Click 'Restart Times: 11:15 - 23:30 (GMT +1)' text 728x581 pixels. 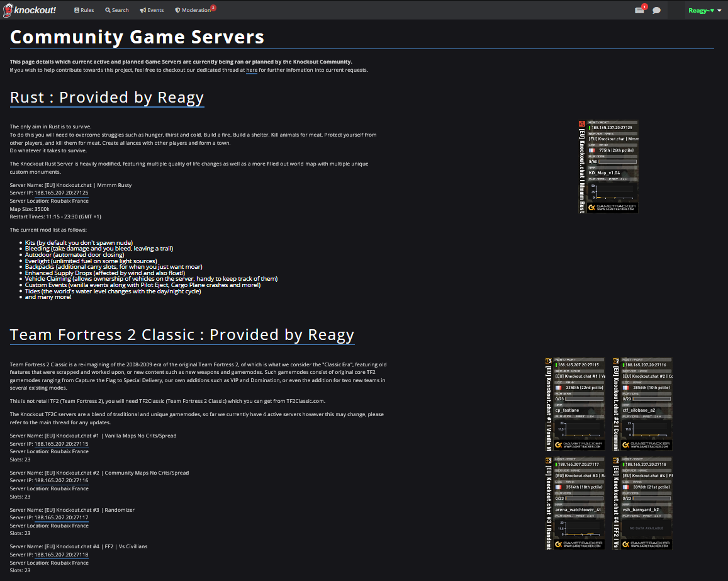click(55, 217)
